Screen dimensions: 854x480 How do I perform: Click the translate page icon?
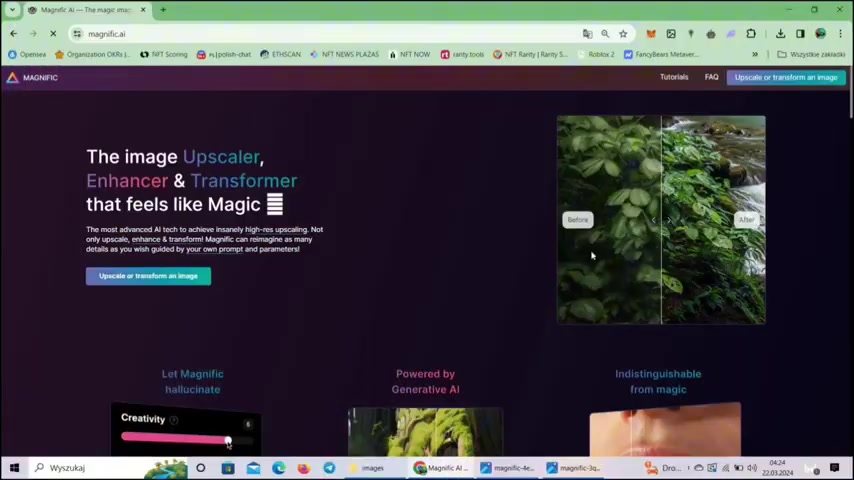[587, 34]
